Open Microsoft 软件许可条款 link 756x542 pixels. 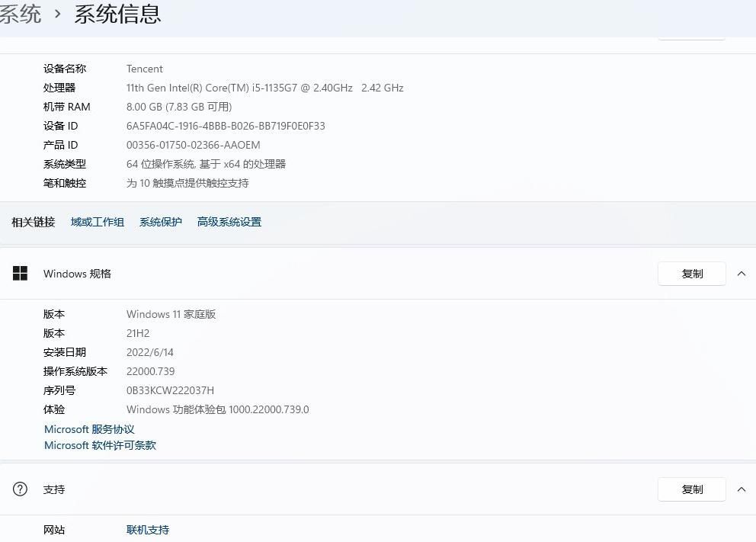(100, 445)
